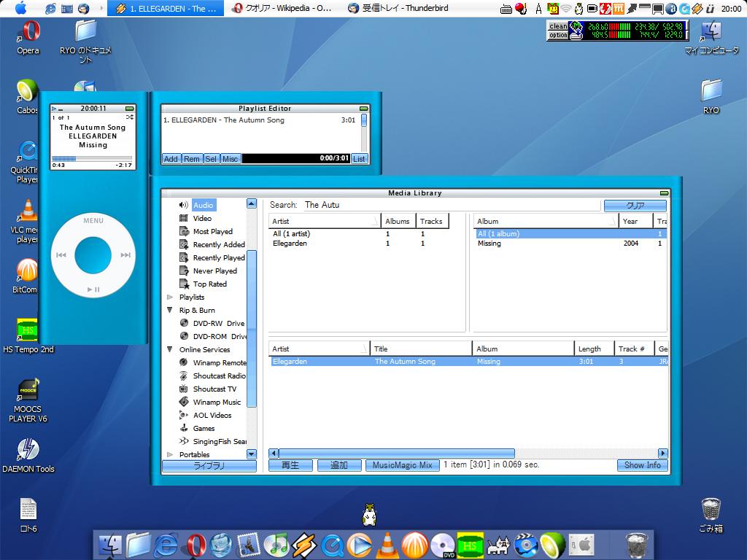
Task: Open the Rem menu in Playlist Editor
Action: pyautogui.click(x=192, y=159)
